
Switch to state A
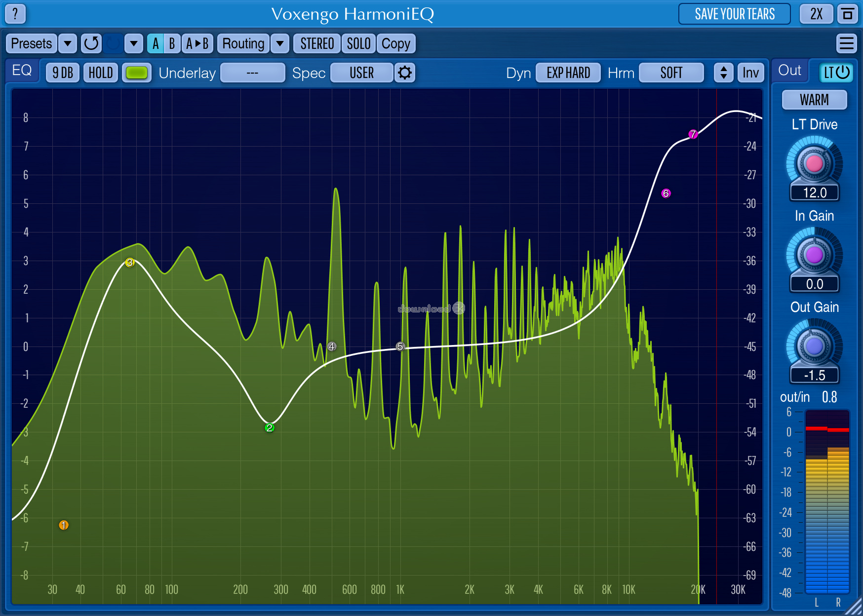(156, 43)
